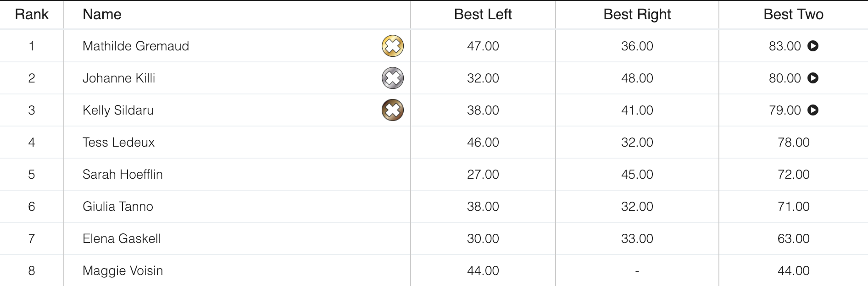
Task: Click the bronze medal icon beside Kelly Sildaru
Action: click(392, 110)
